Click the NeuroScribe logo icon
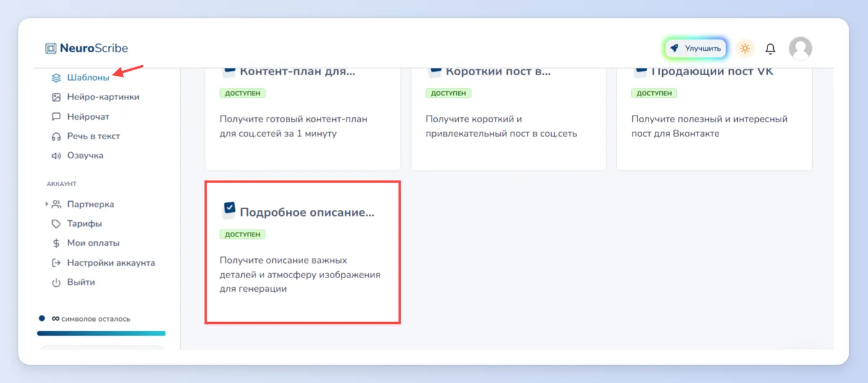 click(x=51, y=48)
